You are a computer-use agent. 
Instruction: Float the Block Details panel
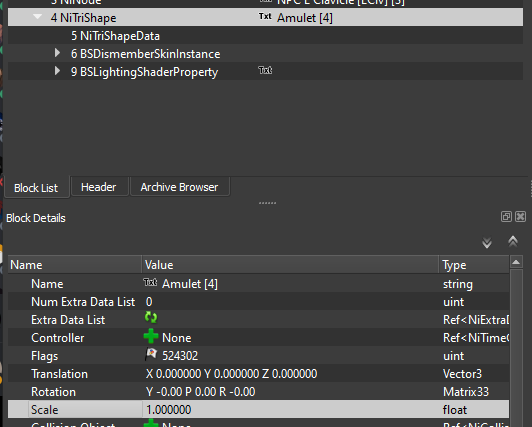[506, 217]
